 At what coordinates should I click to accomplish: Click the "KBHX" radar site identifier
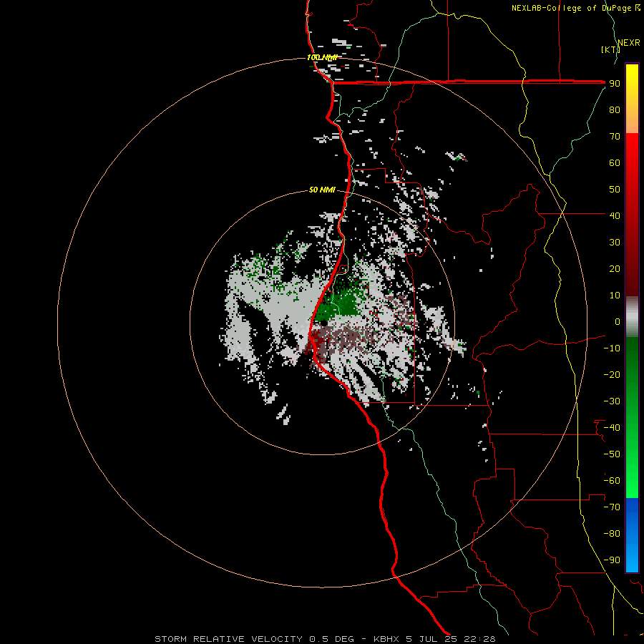(x=386, y=639)
